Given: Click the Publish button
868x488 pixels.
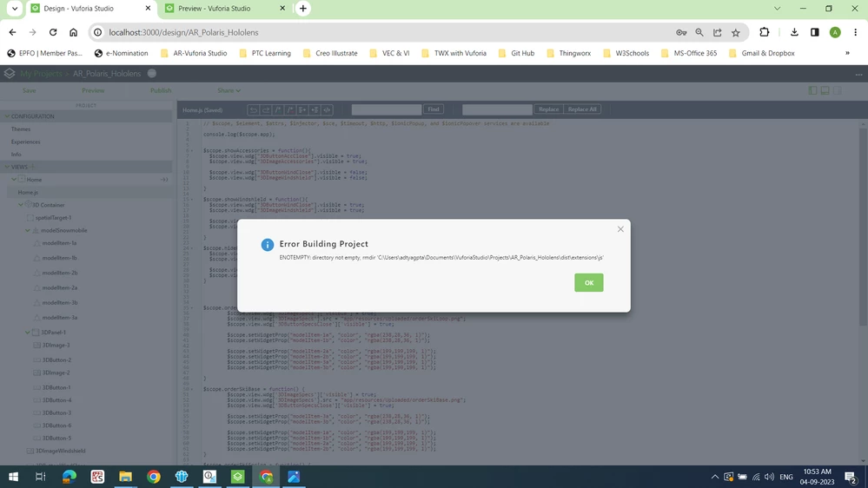Looking at the screenshot, I should 161,90.
